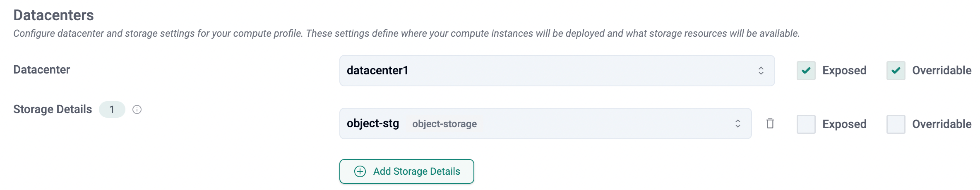980x190 pixels.
Task: Click the Overridable label in the Datacenter row
Action: pos(942,71)
